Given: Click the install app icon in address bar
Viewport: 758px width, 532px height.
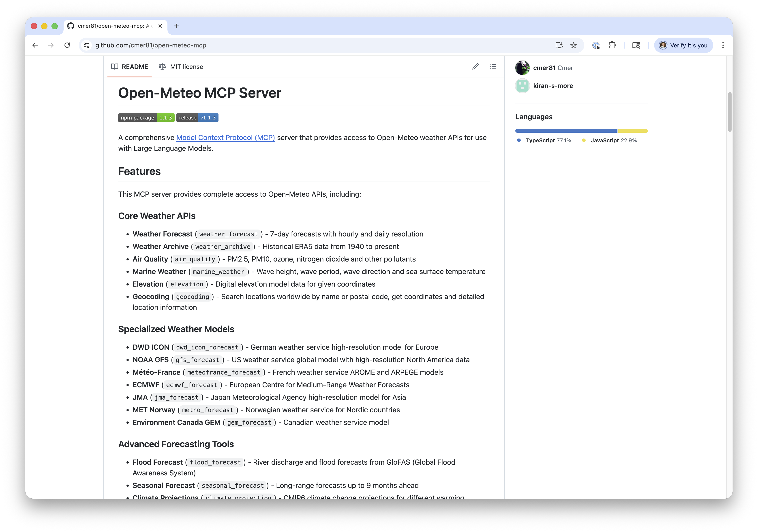Looking at the screenshot, I should coord(559,45).
